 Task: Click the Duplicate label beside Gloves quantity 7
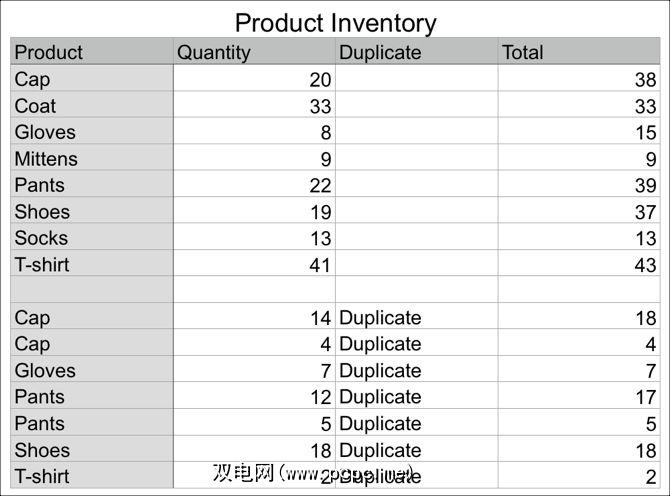381,371
